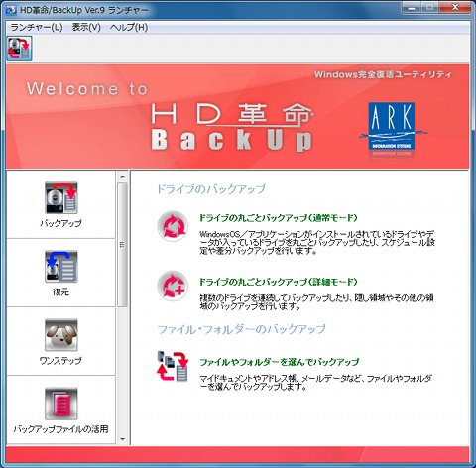This screenshot has width=476, height=468.
Task: Open the ヘルプ(H) menu
Action: (x=129, y=27)
